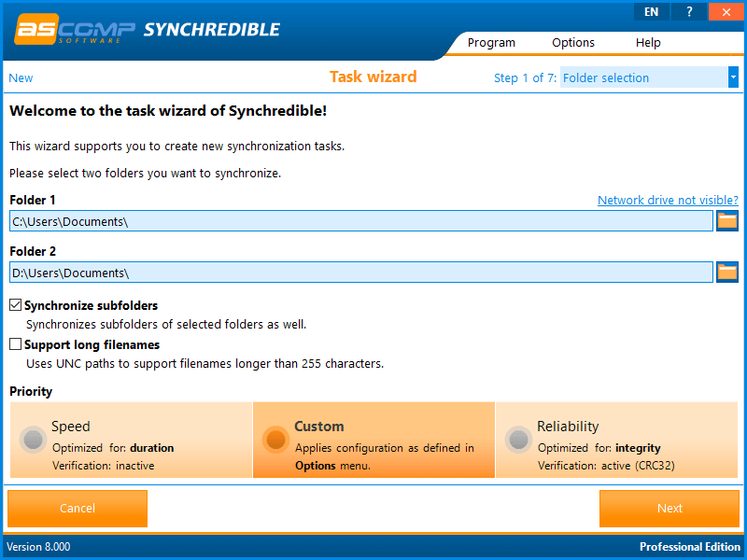Image resolution: width=747 pixels, height=560 pixels.
Task: Select the Reliability priority option
Action: pyautogui.click(x=518, y=440)
